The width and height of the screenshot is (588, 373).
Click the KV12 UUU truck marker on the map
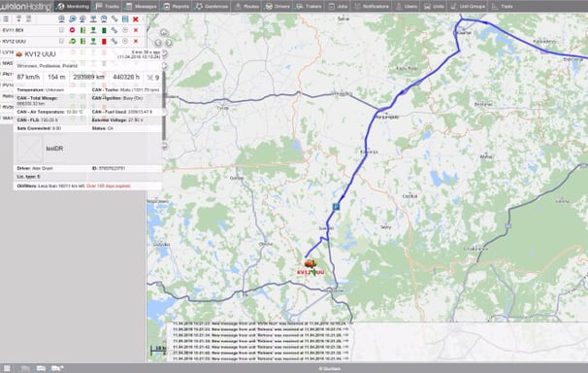(310, 264)
